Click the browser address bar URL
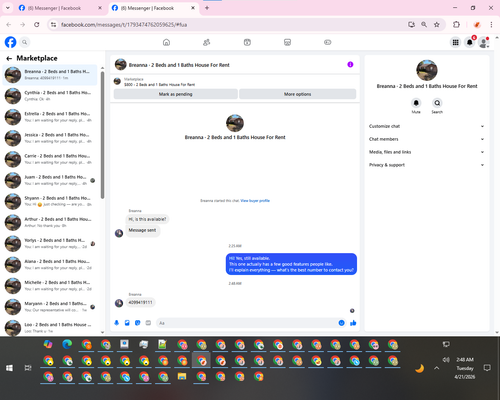This screenshot has height=400, width=500. pyautogui.click(x=124, y=25)
